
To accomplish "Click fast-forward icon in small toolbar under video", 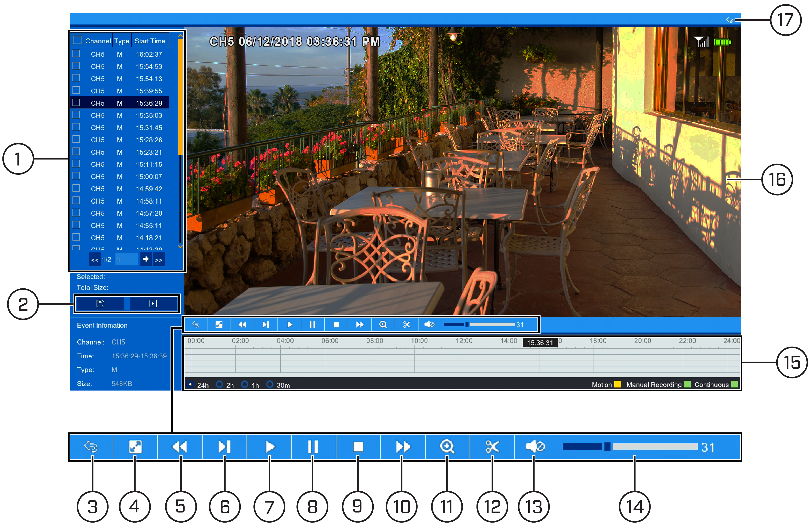I will [x=360, y=325].
